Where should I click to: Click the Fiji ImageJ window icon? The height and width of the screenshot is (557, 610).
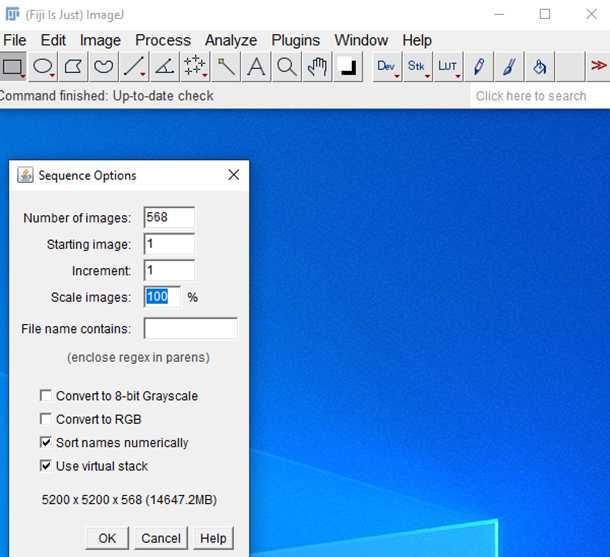(12, 14)
